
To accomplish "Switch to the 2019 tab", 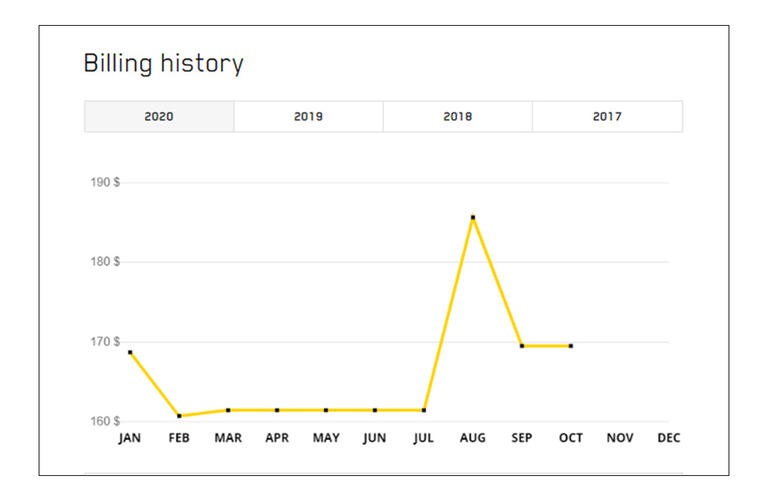I will [308, 117].
